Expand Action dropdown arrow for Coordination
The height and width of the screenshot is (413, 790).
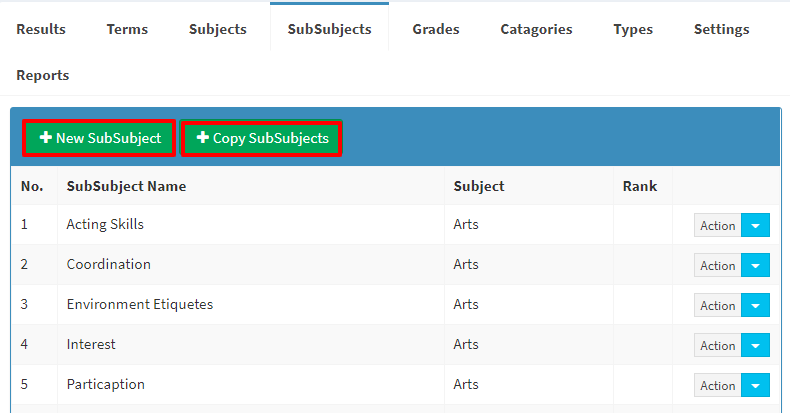pos(755,265)
